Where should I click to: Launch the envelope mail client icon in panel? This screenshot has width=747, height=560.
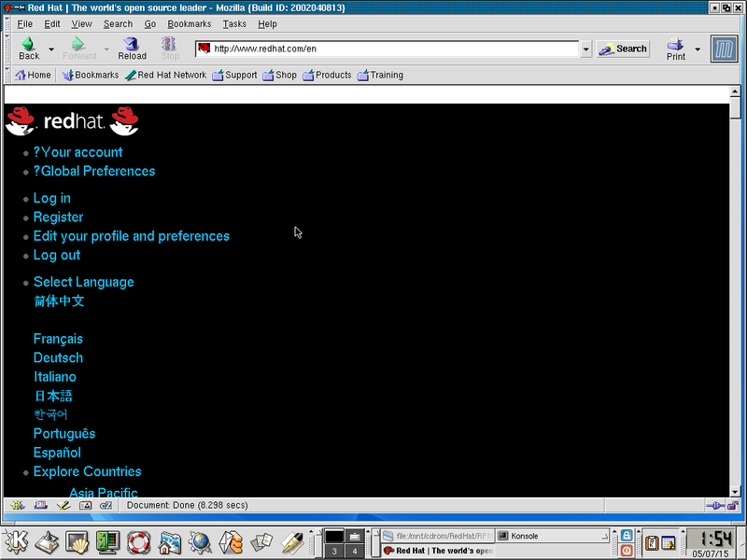pyautogui.click(x=231, y=543)
